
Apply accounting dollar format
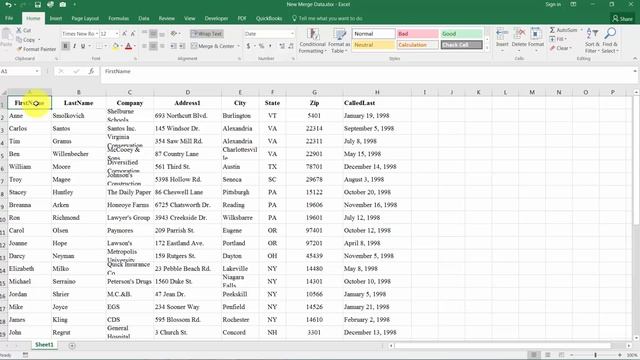pos(248,46)
